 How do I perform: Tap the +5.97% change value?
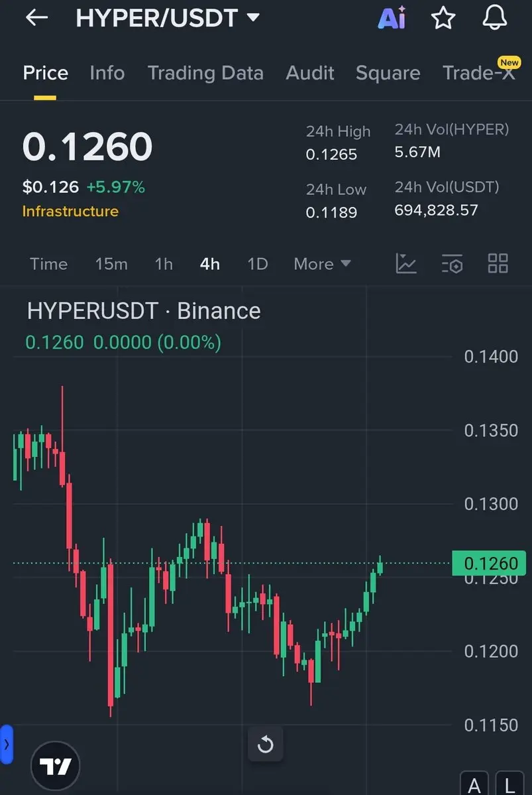[x=115, y=187]
